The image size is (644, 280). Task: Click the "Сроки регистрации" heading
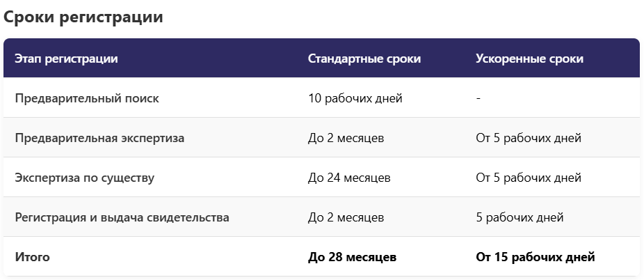[x=83, y=17]
